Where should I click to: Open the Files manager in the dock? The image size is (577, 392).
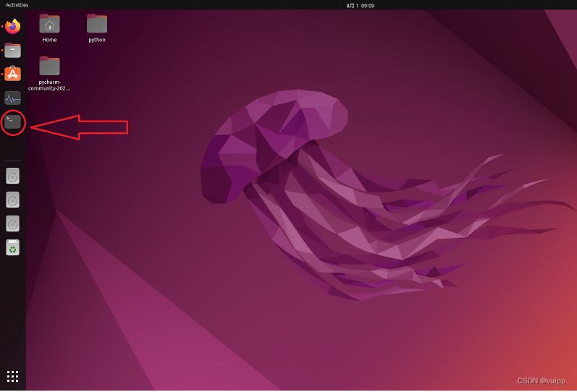pyautogui.click(x=13, y=50)
